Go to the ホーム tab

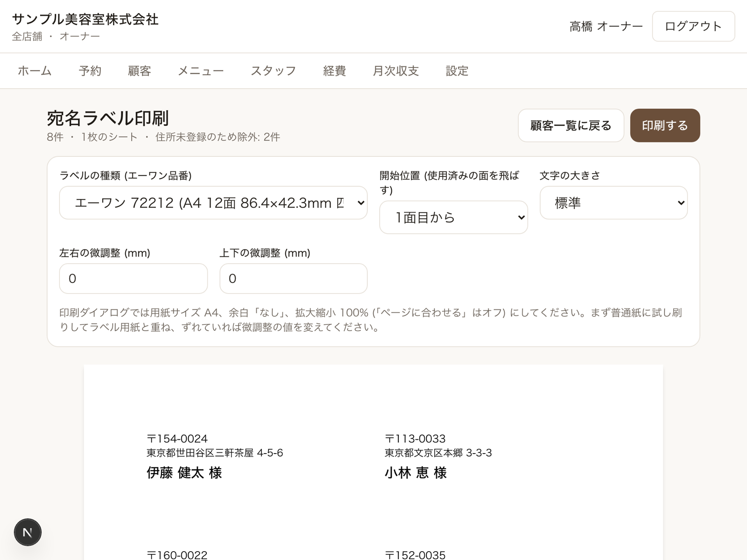point(35,71)
